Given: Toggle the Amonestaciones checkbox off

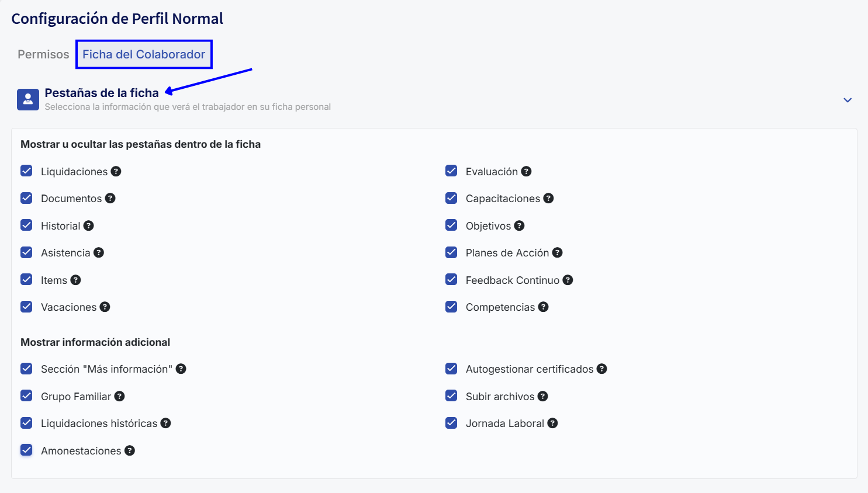Looking at the screenshot, I should (26, 450).
